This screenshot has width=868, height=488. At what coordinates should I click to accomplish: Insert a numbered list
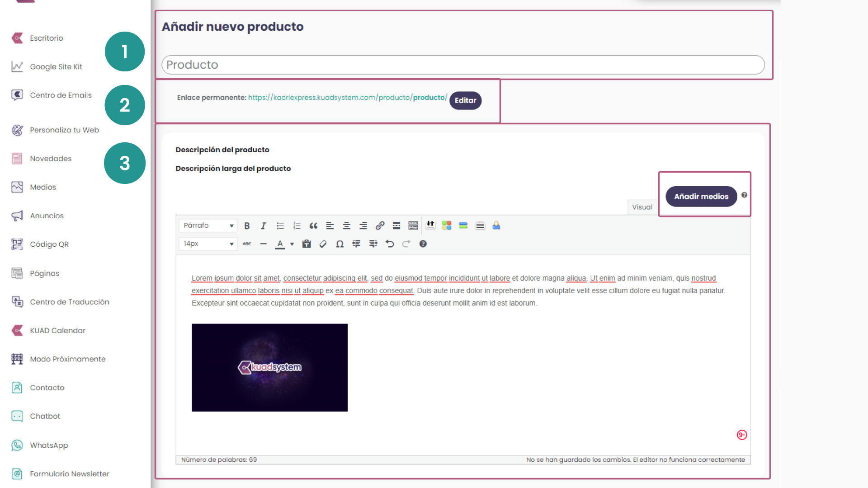(x=297, y=225)
